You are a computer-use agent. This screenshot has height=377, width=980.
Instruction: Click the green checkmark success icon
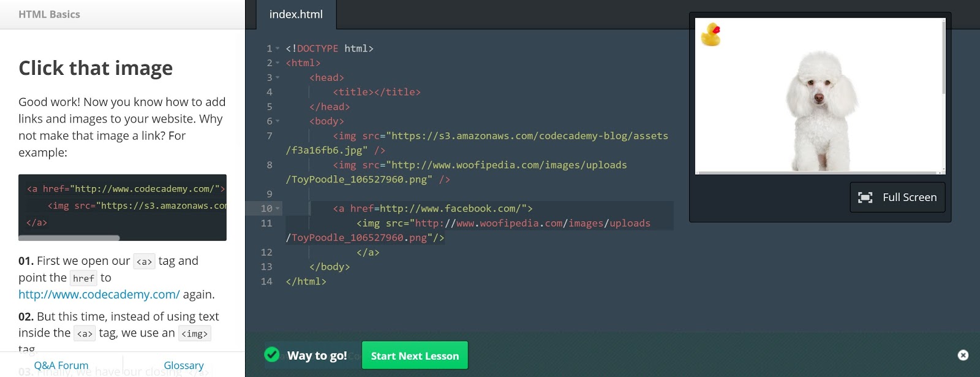(272, 354)
